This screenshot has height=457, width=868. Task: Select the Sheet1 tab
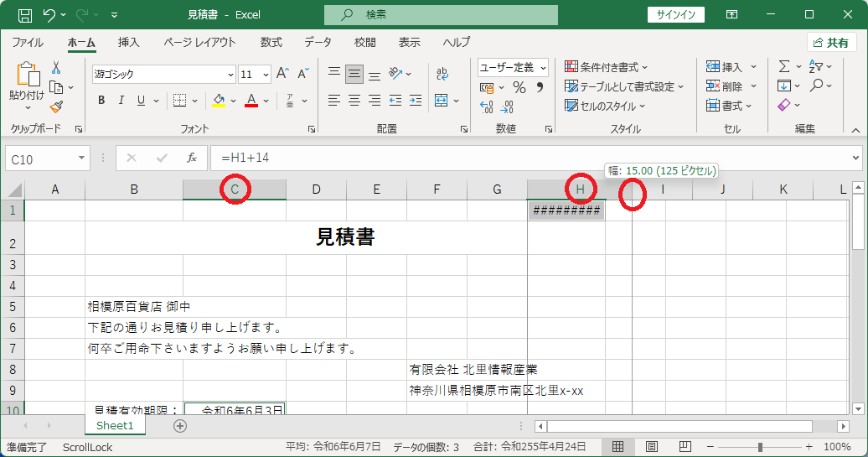click(115, 425)
